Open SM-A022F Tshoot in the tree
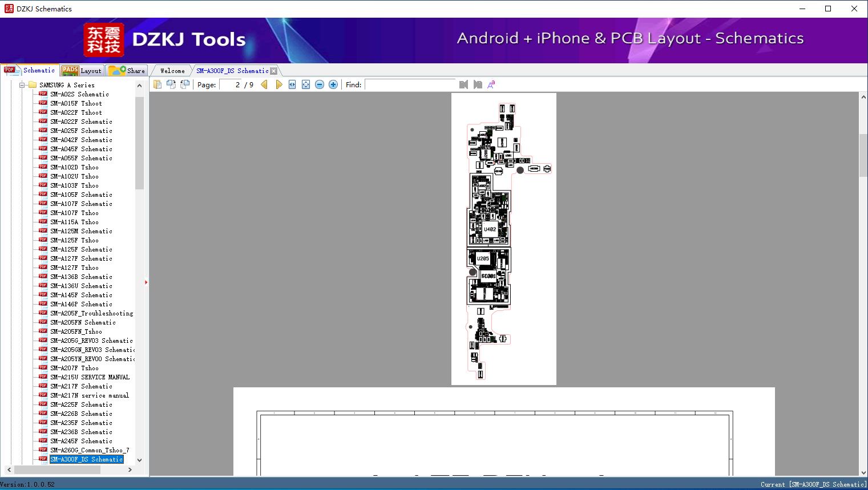This screenshot has height=490, width=868. 76,112
